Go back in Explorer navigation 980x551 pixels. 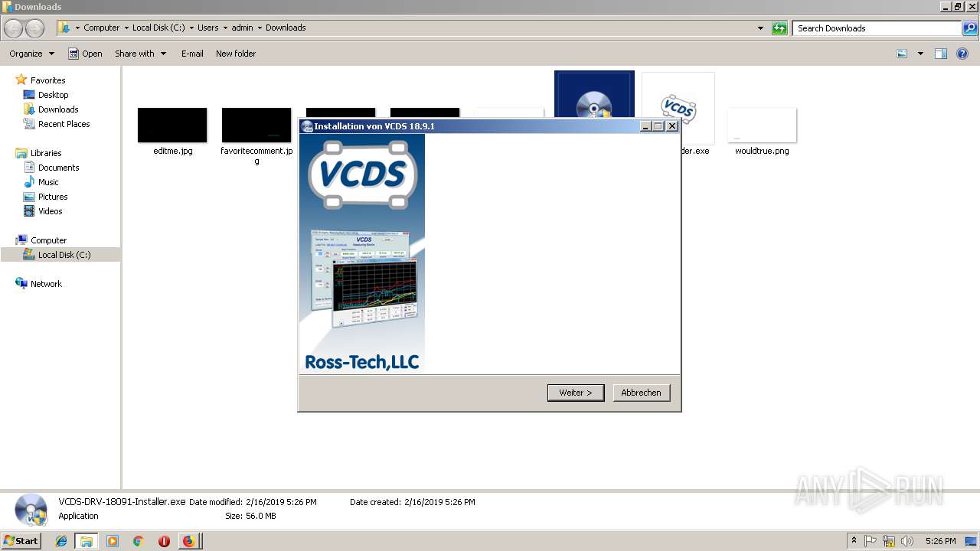click(14, 28)
